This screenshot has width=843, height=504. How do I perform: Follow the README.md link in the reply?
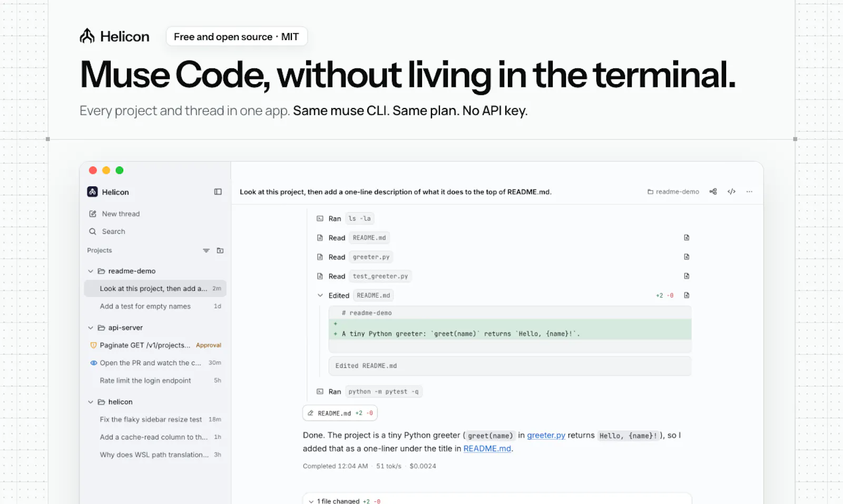[x=487, y=449]
